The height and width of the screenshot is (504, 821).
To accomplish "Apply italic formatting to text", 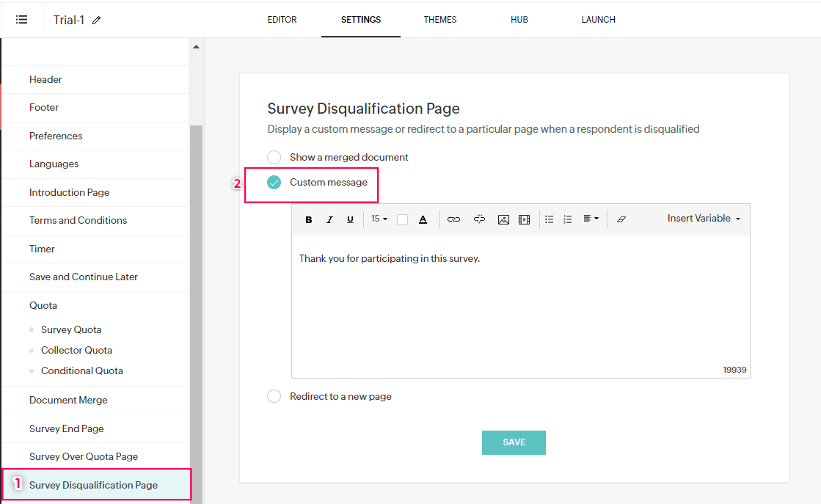I will (x=329, y=219).
